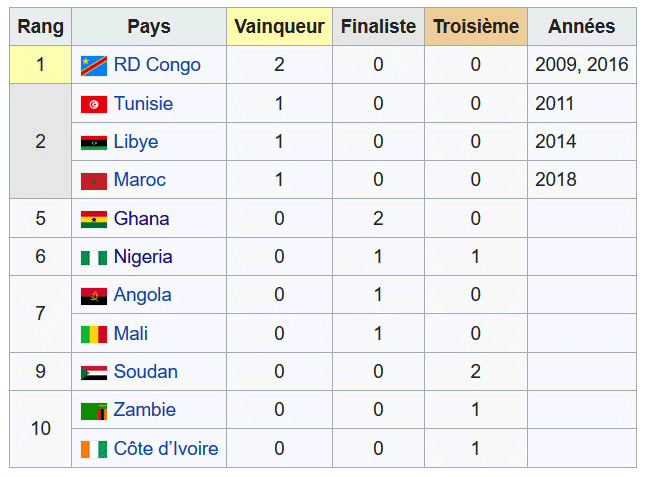Click the Troisième column header
The width and height of the screenshot is (647, 477).
(475, 27)
